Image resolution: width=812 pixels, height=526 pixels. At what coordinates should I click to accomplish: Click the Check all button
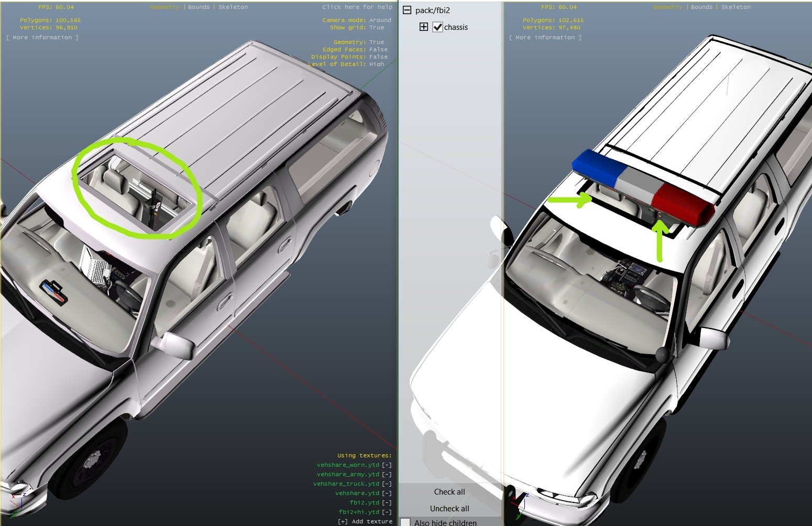point(449,491)
